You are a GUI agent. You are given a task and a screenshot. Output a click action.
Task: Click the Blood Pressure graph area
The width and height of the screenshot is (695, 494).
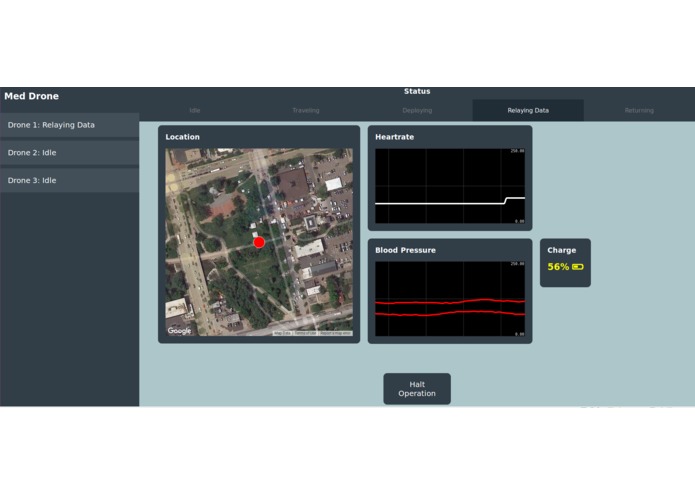450,299
